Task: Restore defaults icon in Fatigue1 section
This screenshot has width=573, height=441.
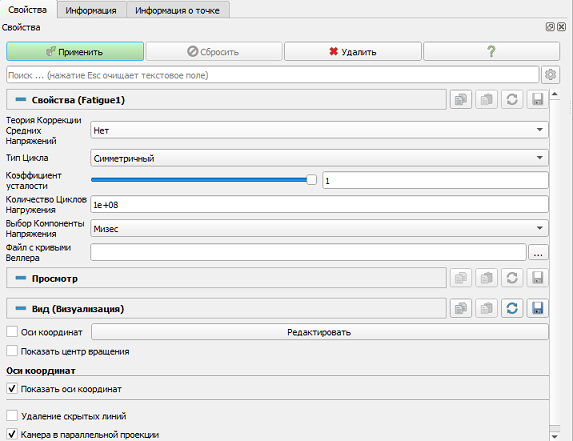Action: pos(512,99)
